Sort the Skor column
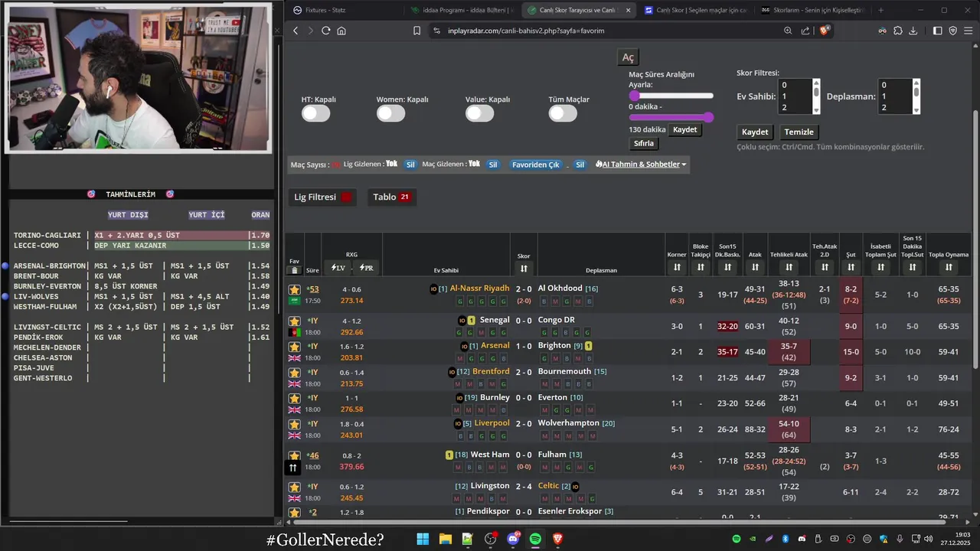Image resolution: width=980 pixels, height=551 pixels. (x=524, y=268)
